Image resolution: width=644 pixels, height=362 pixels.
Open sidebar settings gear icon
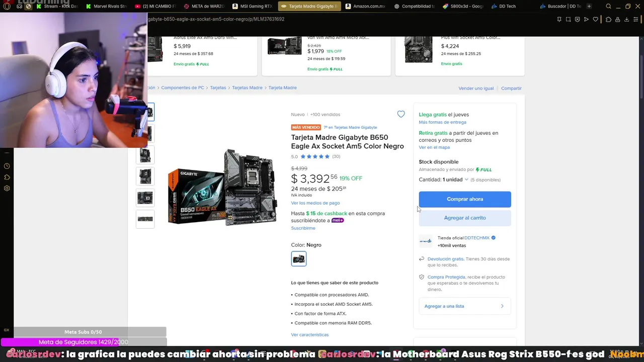(x=7, y=188)
